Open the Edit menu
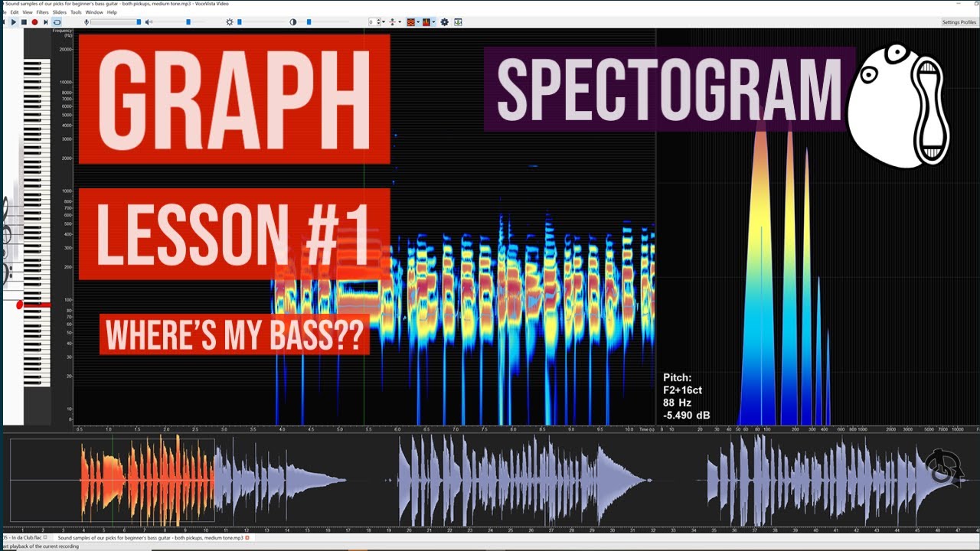 coord(15,12)
